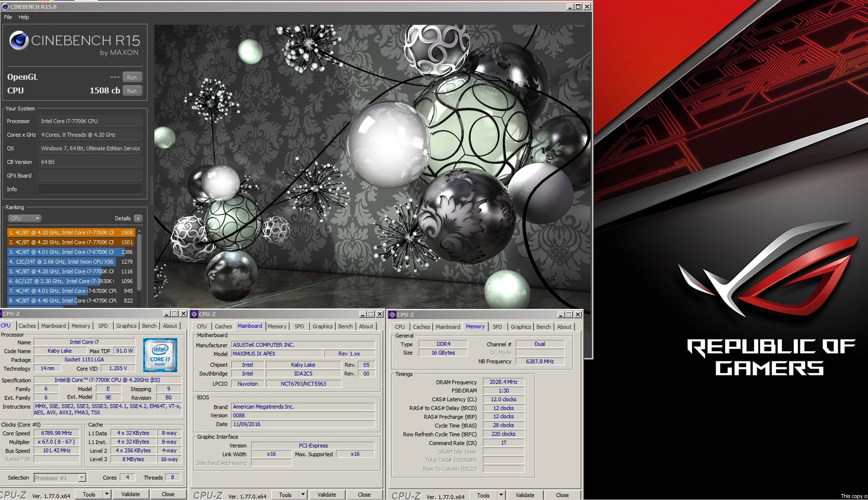
Task: Switch to Memory tab in first CPU-Z window
Action: click(x=81, y=326)
